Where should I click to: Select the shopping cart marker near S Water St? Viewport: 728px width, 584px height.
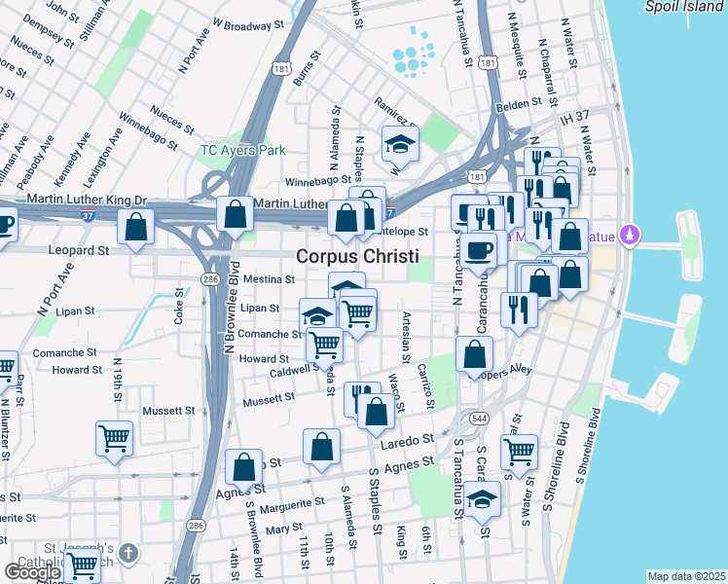click(519, 455)
